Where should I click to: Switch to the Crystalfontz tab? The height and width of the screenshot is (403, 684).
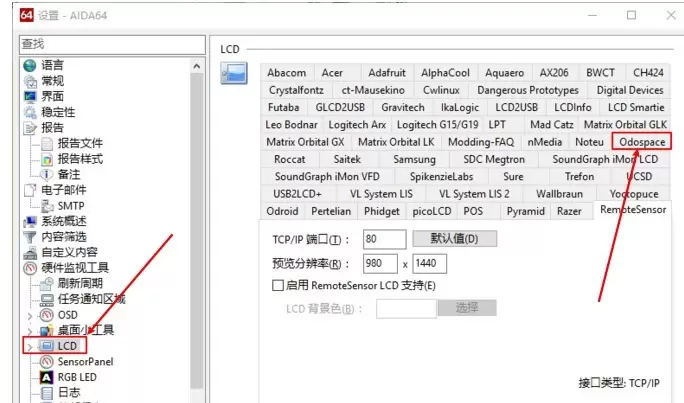pyautogui.click(x=296, y=90)
